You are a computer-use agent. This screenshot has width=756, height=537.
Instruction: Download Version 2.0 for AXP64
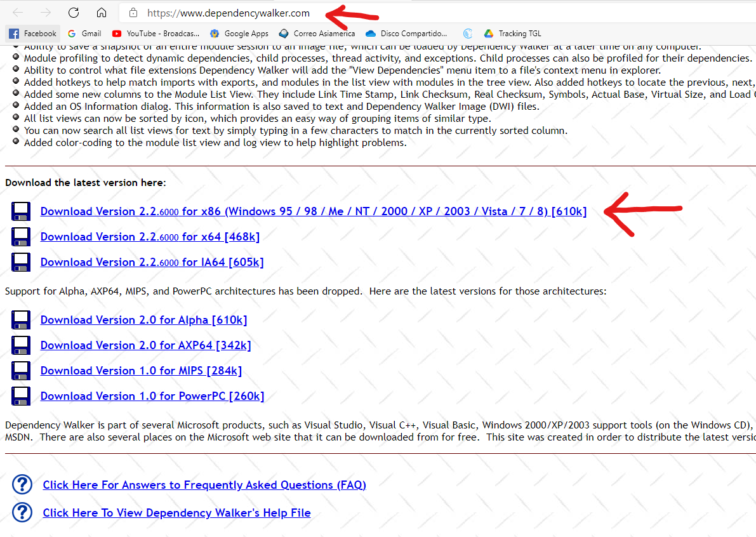(x=145, y=345)
